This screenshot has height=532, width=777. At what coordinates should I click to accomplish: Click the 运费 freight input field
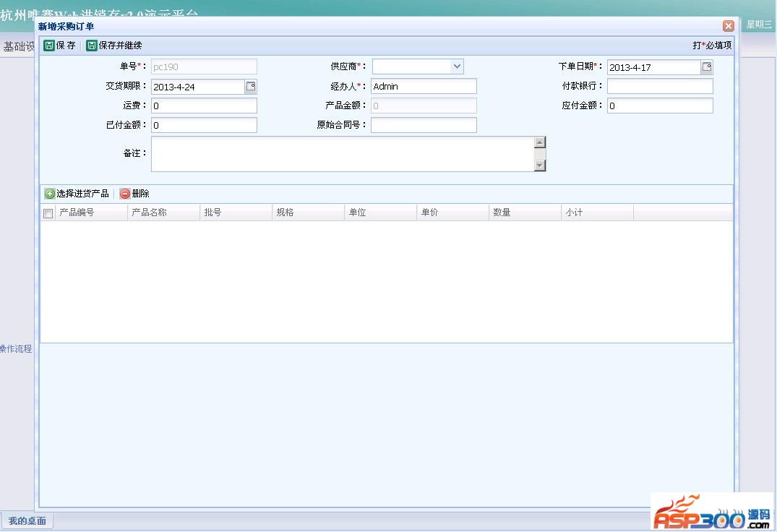click(204, 106)
